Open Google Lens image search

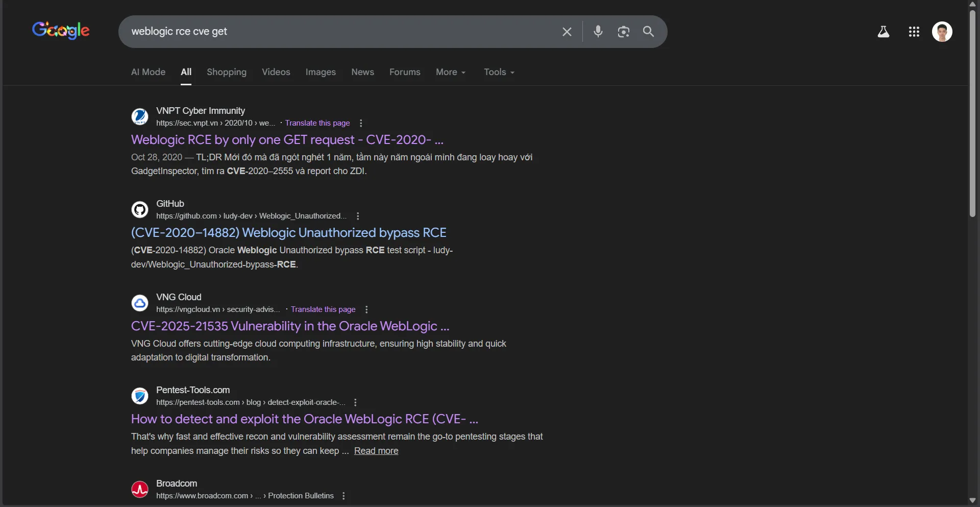(623, 32)
